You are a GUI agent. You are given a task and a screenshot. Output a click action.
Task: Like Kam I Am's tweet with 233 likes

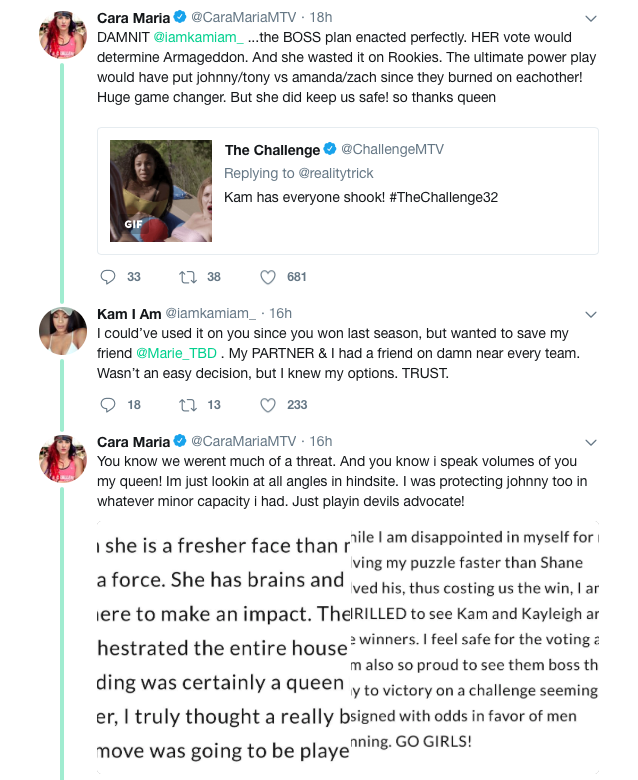point(268,405)
